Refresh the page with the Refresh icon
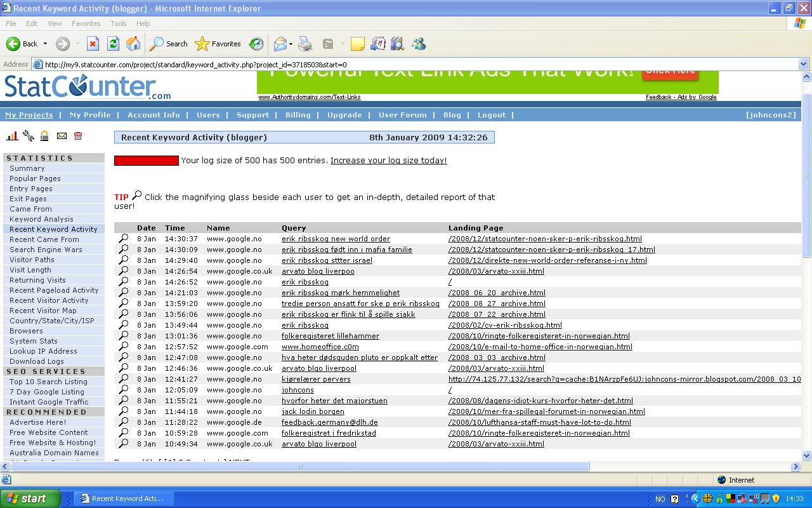The image size is (812, 508). click(x=113, y=44)
